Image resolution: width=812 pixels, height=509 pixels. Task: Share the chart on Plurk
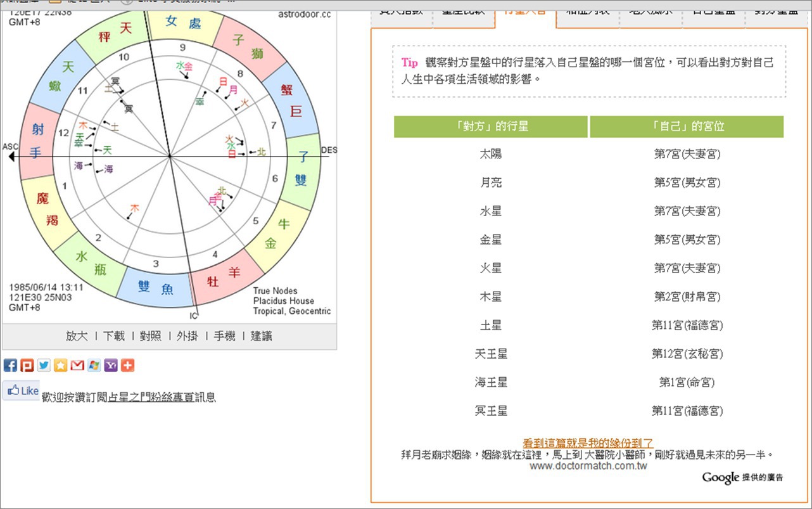click(27, 365)
